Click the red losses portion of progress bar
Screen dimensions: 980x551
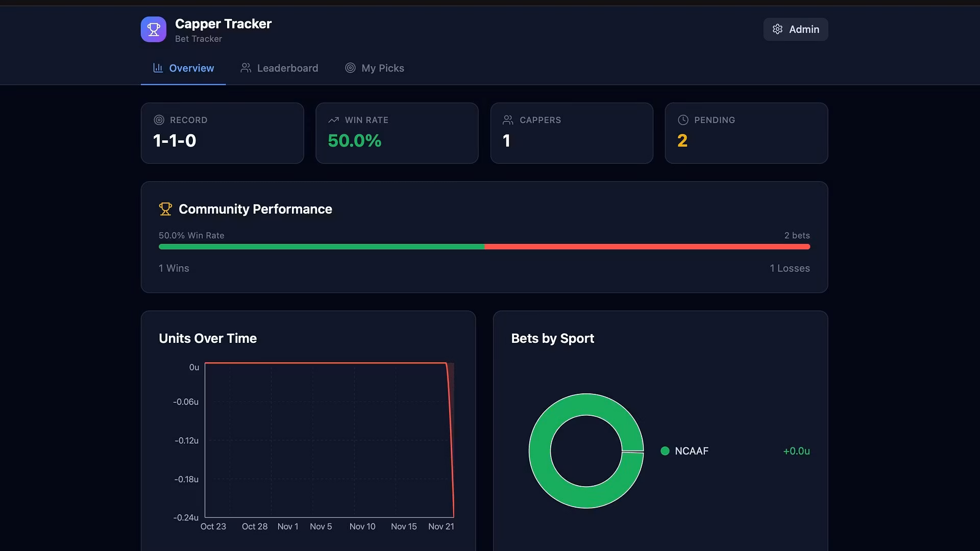pyautogui.click(x=647, y=247)
